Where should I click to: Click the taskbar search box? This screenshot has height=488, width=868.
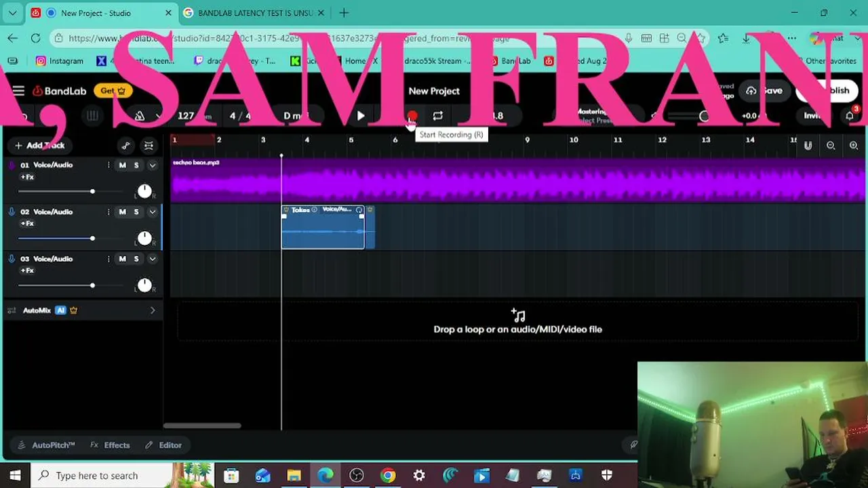[x=122, y=476]
